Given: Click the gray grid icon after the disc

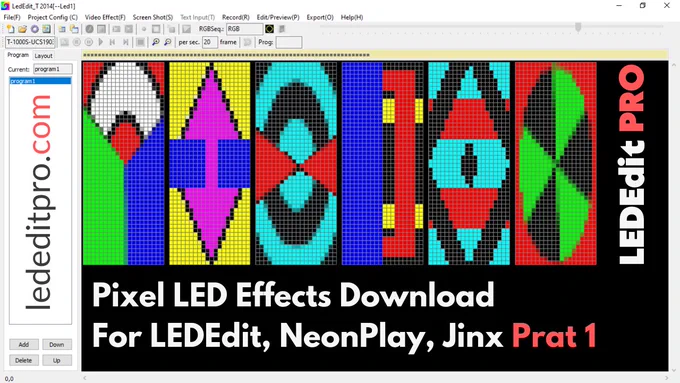Looking at the screenshot, I should [101, 29].
